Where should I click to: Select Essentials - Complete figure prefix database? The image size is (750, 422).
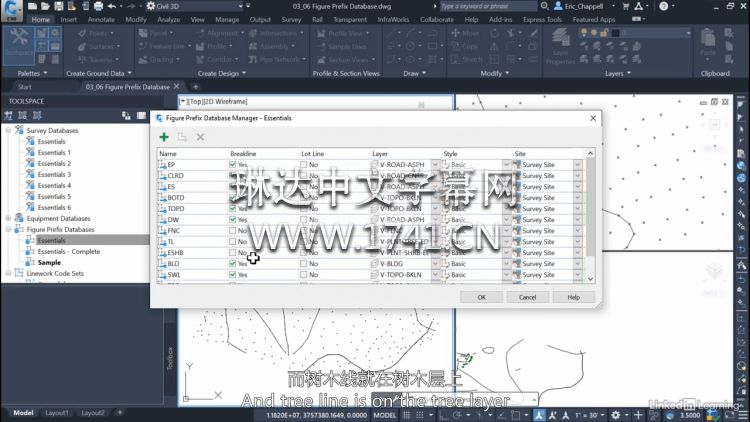click(69, 251)
